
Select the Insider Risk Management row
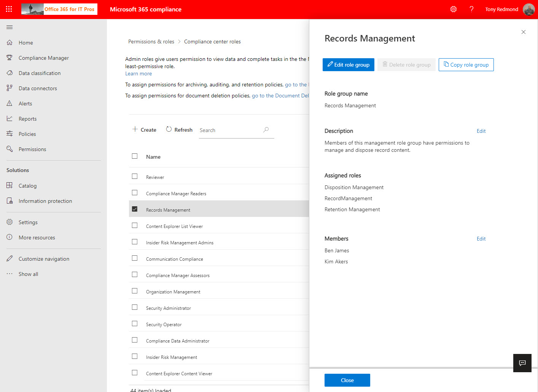(219, 357)
